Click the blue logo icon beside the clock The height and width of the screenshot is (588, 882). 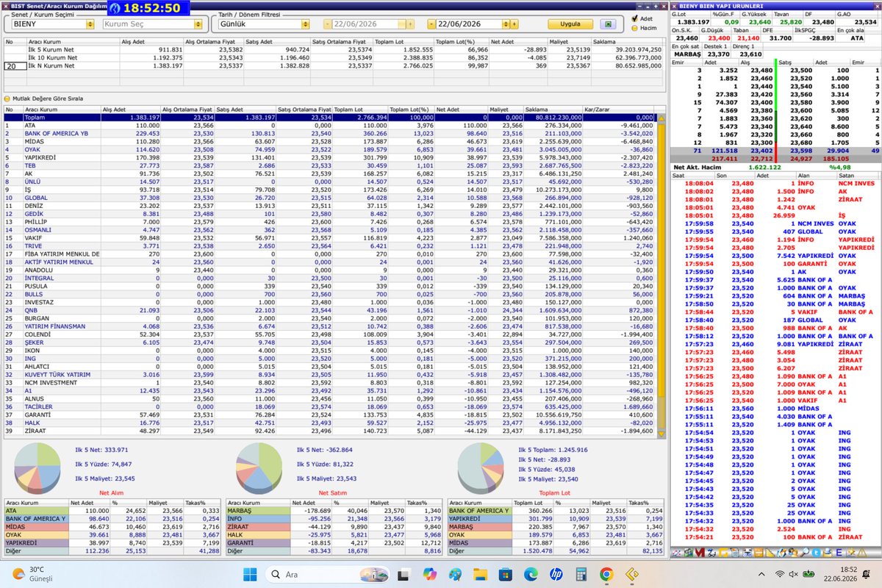click(x=115, y=8)
